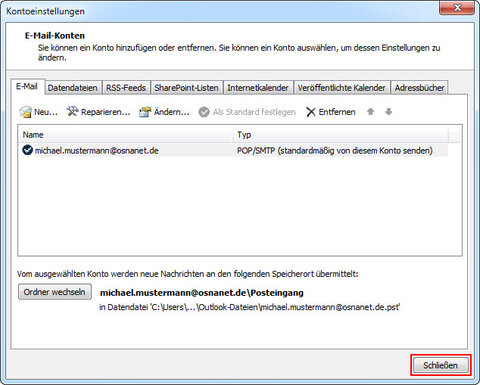The height and width of the screenshot is (385, 480).
Task: Move account down with arrow icon
Action: 388,112
